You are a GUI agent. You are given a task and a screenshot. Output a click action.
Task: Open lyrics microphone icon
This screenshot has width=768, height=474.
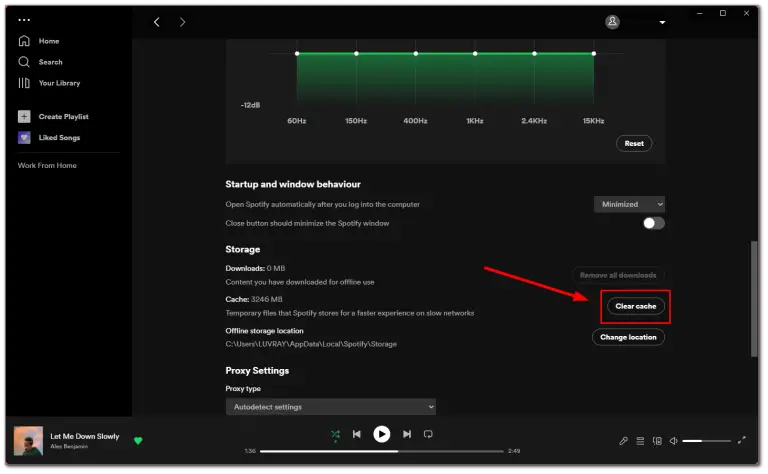tap(623, 440)
